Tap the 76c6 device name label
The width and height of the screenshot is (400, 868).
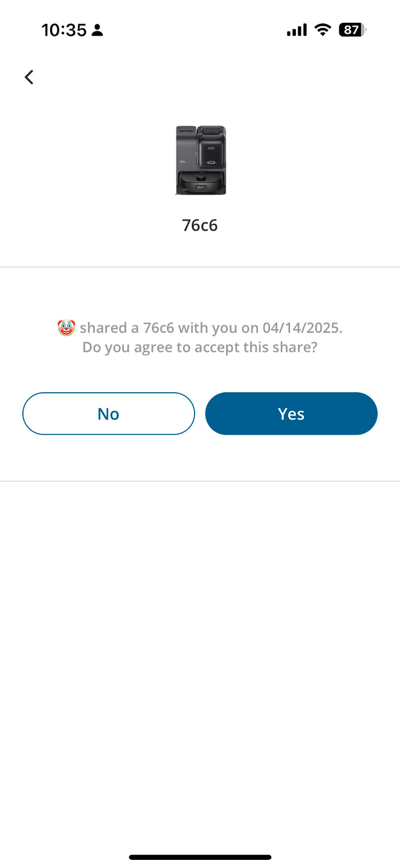click(200, 225)
